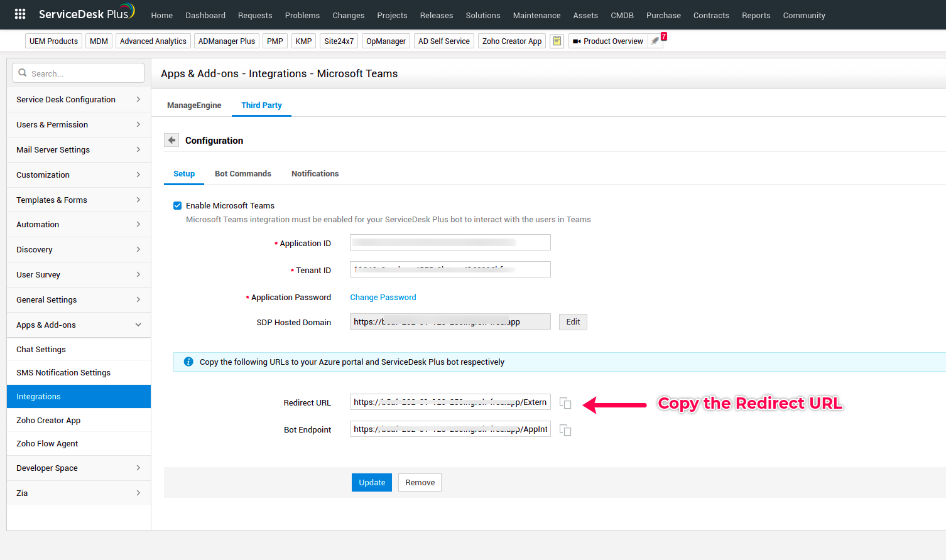Expand the Zia section
Screen dimensions: 946x560
pyautogui.click(x=79, y=493)
